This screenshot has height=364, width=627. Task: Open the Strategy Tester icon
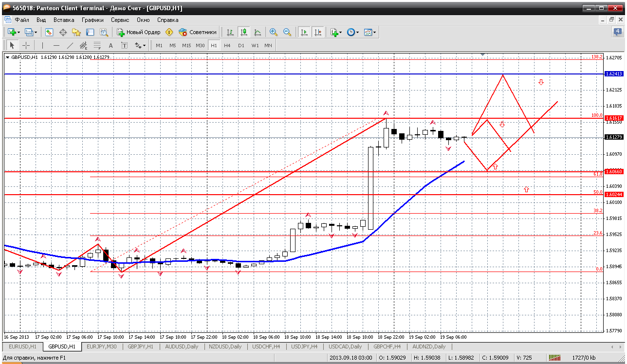pos(104,32)
